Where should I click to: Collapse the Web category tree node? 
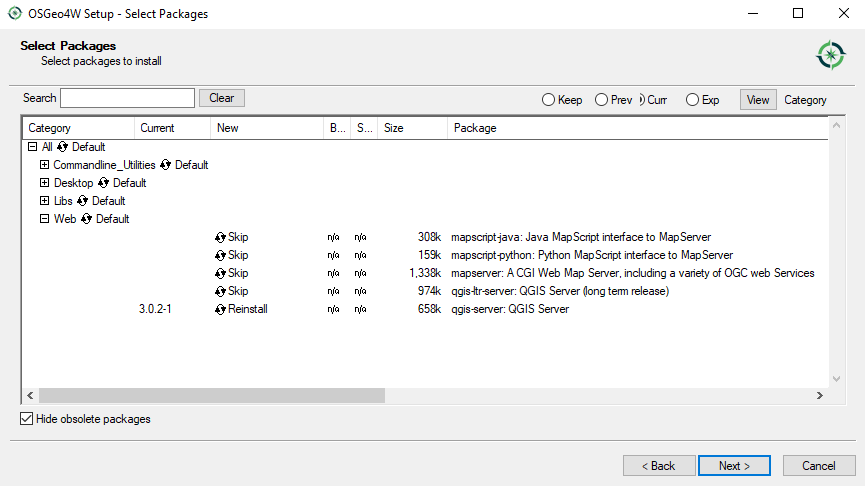coord(44,219)
